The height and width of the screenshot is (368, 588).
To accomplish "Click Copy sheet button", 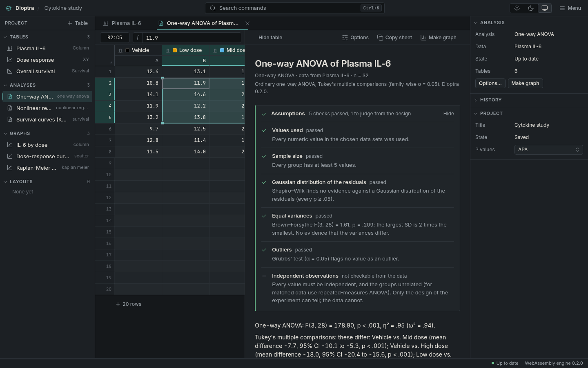I will [x=394, y=38].
